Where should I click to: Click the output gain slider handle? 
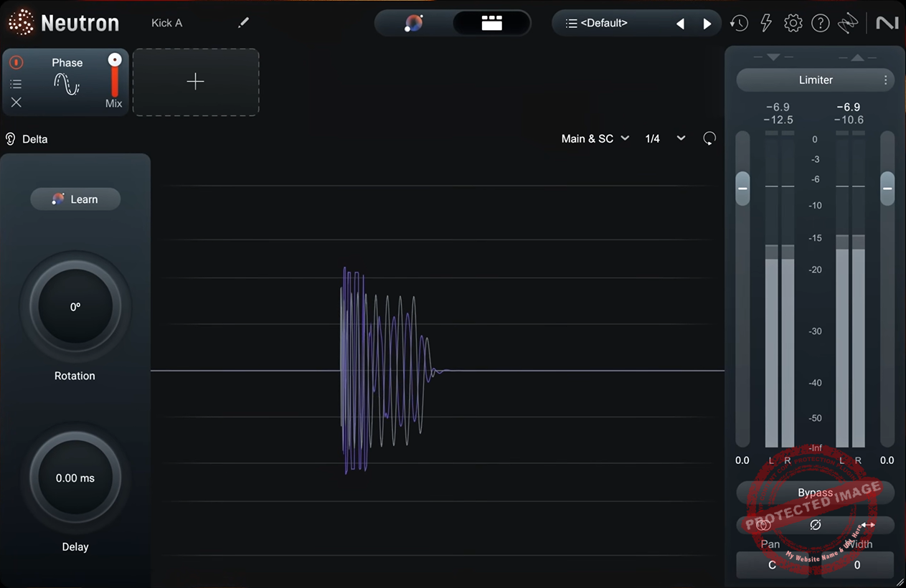(887, 189)
